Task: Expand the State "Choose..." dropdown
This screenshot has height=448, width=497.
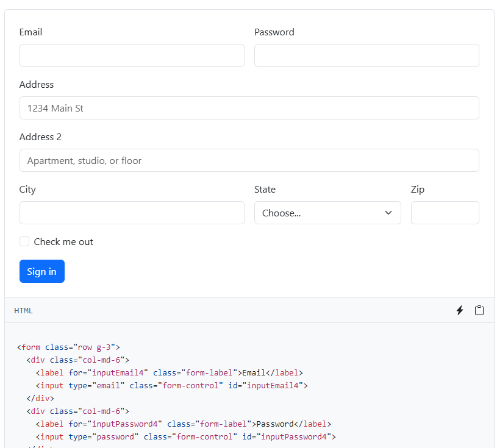Action: click(x=327, y=213)
